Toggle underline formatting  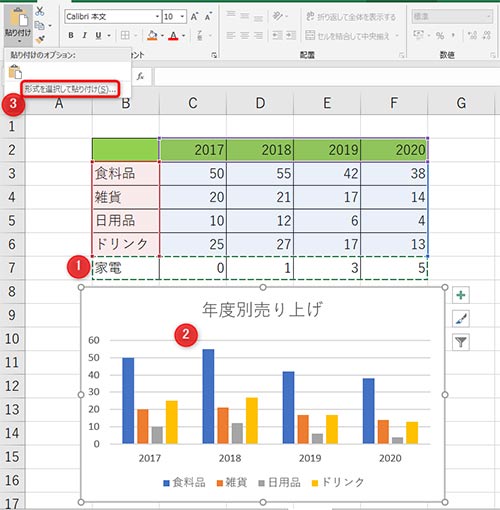click(98, 35)
